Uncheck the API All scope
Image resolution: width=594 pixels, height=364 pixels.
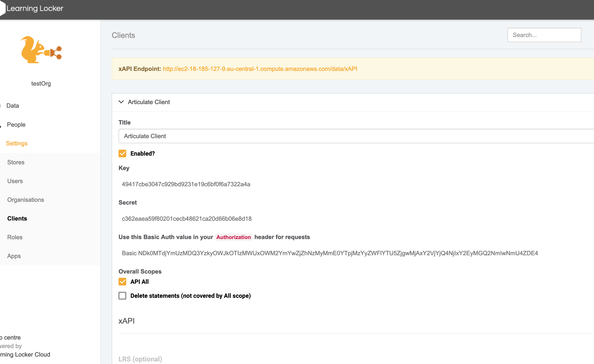click(122, 281)
